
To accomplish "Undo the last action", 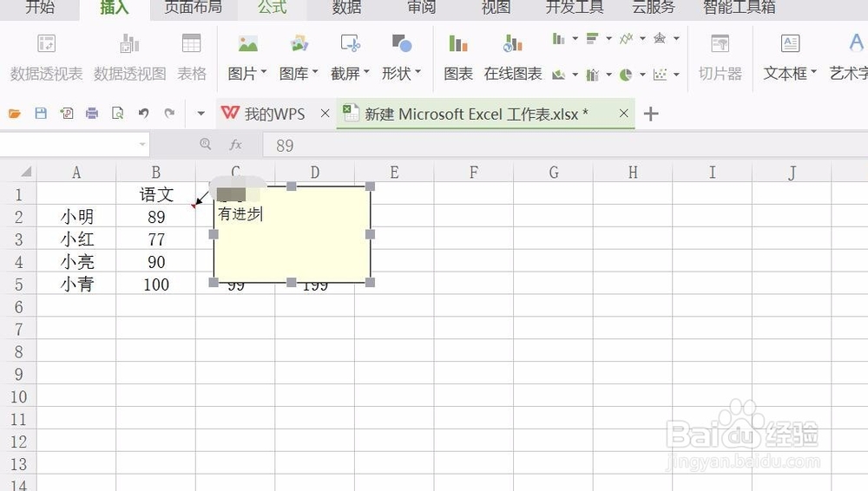I will click(x=143, y=114).
